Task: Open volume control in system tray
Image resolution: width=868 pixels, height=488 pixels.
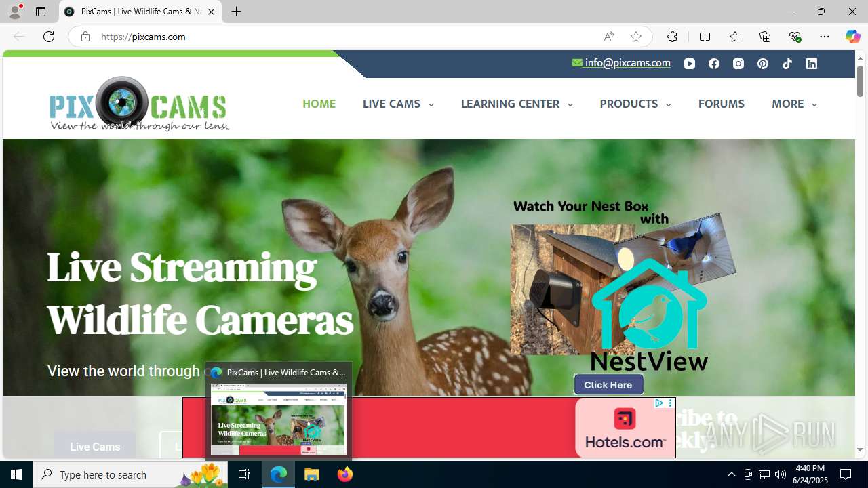Action: point(781,474)
